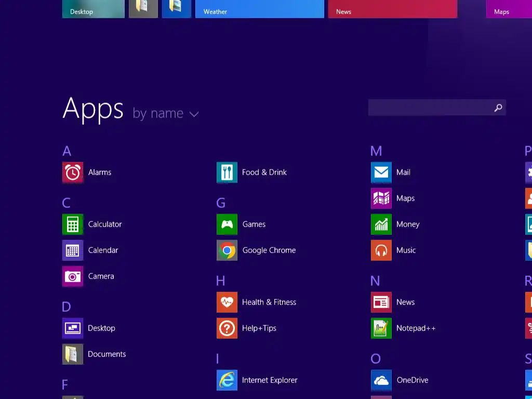Viewport: 532px width, 399px height.
Task: Open the Maps app icon in list
Action: [381, 198]
